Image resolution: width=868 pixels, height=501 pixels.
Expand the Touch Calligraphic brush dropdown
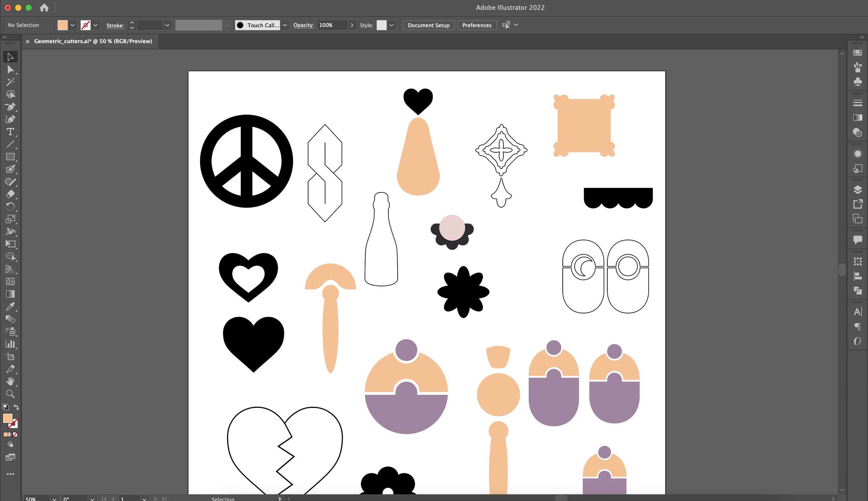click(x=285, y=25)
